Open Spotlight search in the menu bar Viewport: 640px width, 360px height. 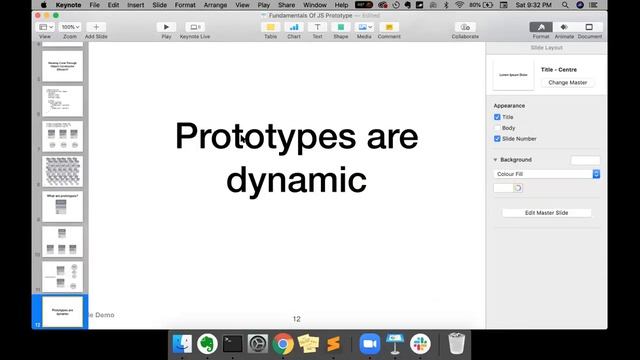[565, 5]
